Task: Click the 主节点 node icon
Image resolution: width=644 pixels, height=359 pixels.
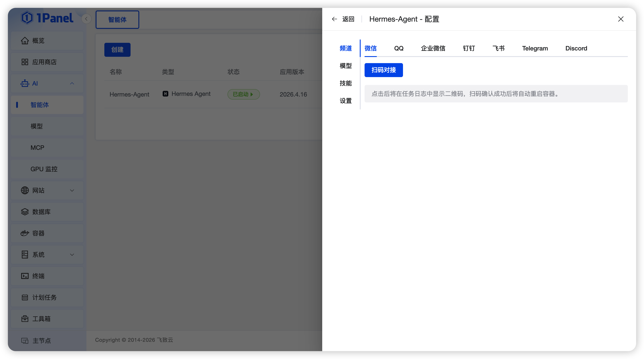Action: pos(25,340)
